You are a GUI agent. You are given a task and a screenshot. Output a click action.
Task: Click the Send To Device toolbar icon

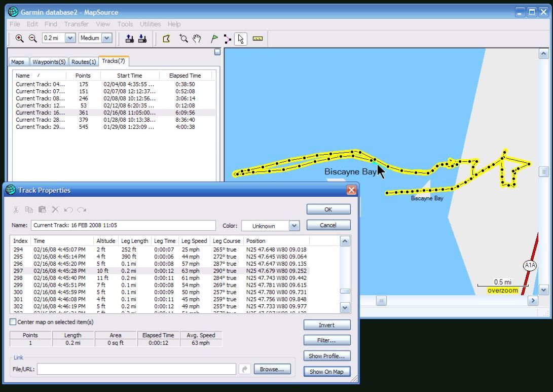(129, 39)
